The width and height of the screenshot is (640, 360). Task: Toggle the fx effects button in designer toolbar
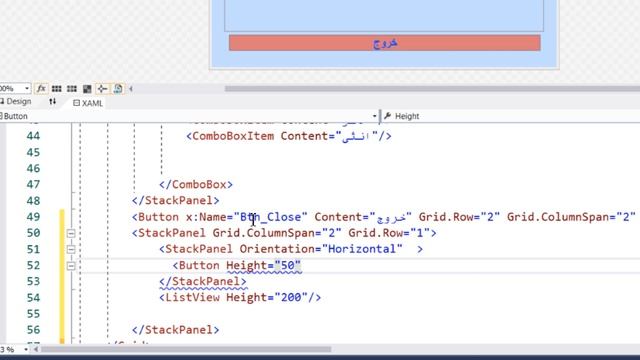coord(41,88)
